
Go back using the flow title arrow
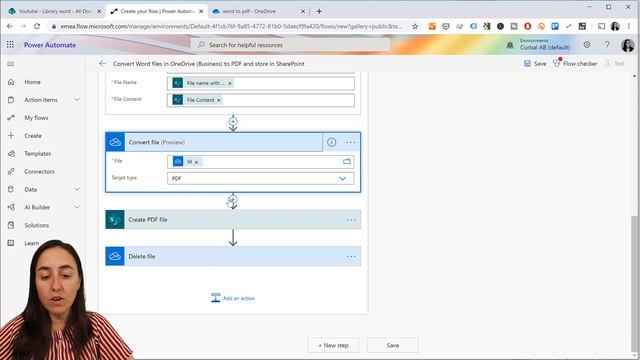(102, 64)
